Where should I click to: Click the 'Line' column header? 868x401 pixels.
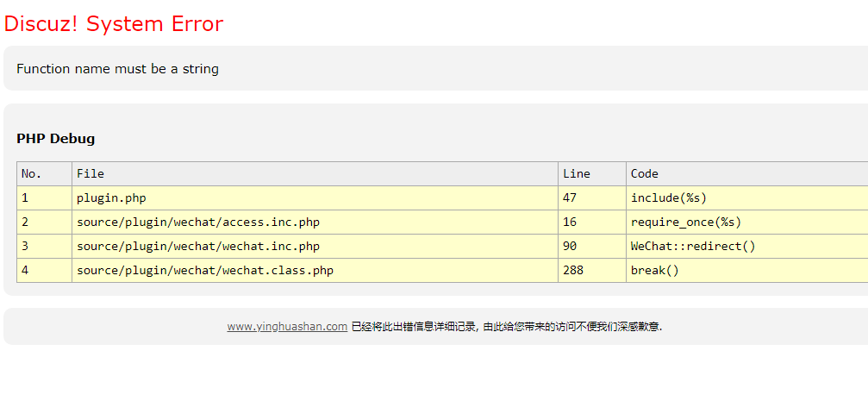(x=592, y=174)
